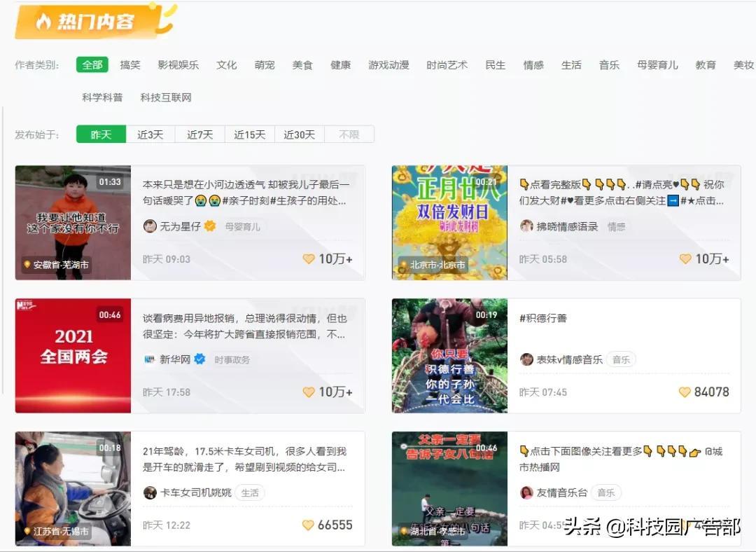The image size is (756, 552).
Task: Click 无为星仔 author avatar
Action: [x=150, y=226]
